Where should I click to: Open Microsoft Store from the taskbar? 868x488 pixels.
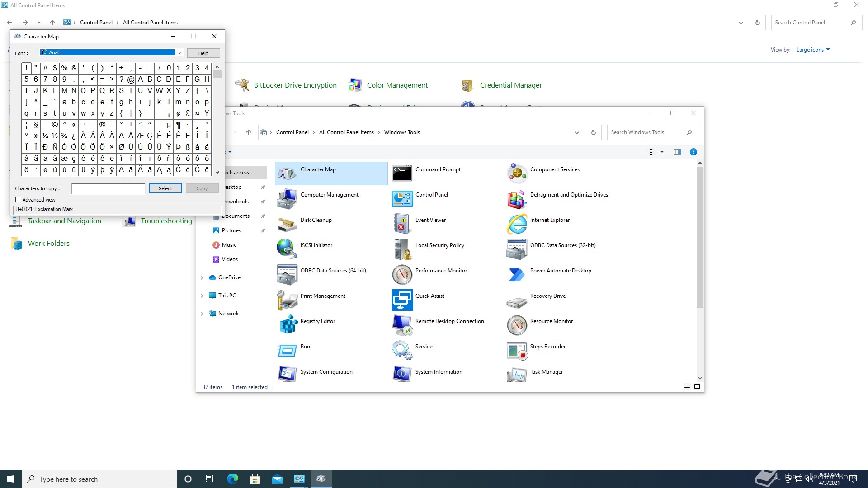(255, 479)
